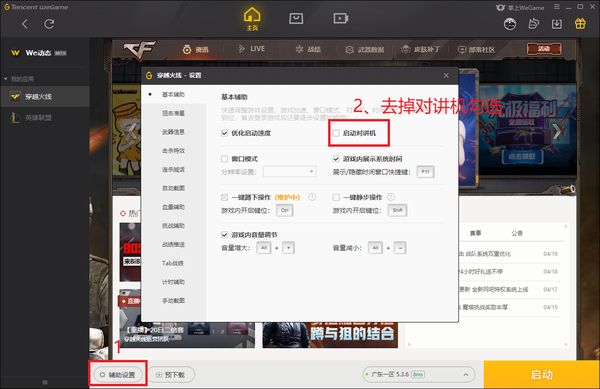This screenshot has width=600, height=389.
Task: Open the 分辨率设置 dropdown
Action: [290, 172]
